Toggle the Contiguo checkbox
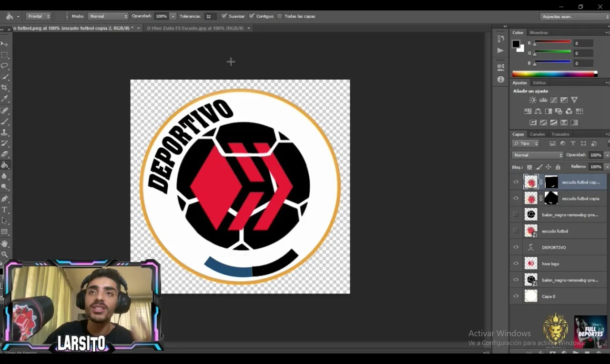Screen dimensions: 610x364 tap(252, 16)
